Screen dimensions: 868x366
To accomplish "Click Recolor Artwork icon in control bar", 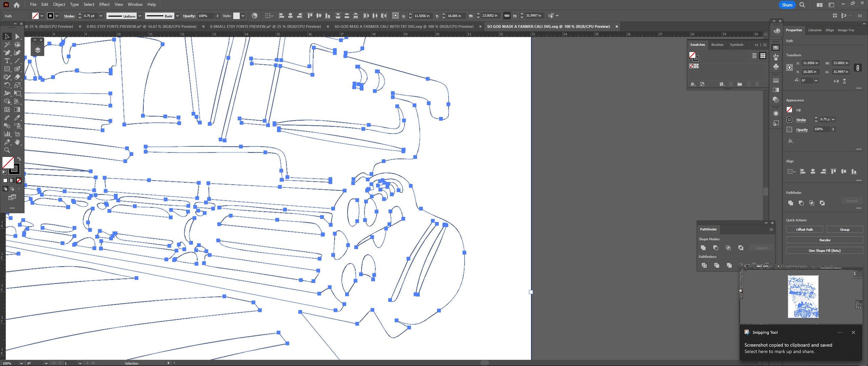I will point(254,16).
